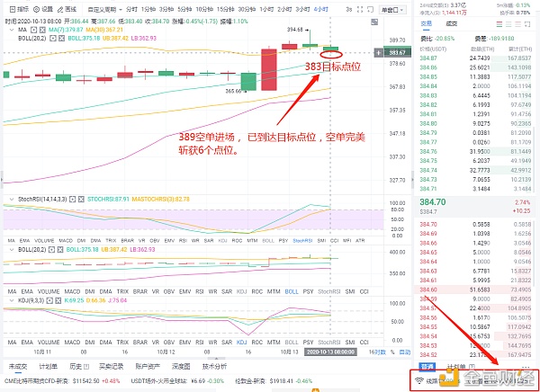Open the 单窗口 single-window dropdown
This screenshot has height=392, width=540.
point(392,10)
